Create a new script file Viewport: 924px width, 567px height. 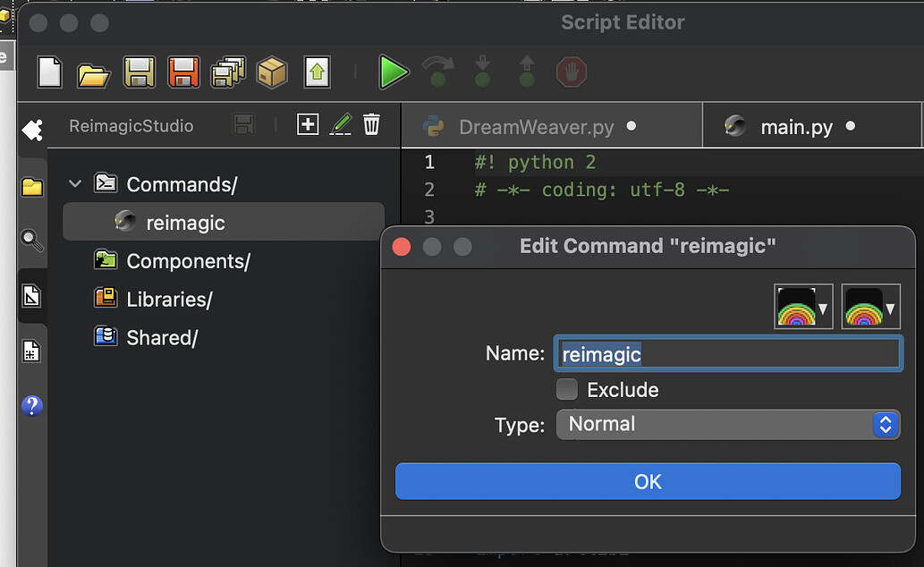[x=49, y=72]
